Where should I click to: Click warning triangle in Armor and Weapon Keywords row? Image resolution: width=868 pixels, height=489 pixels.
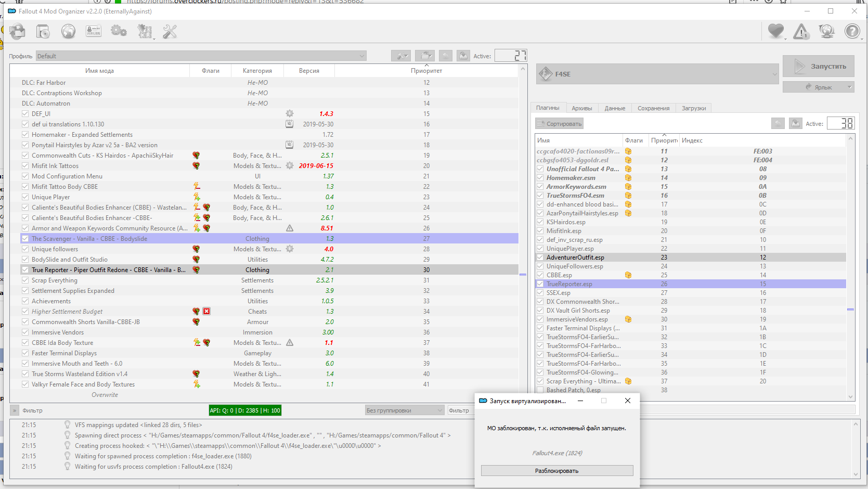point(290,228)
